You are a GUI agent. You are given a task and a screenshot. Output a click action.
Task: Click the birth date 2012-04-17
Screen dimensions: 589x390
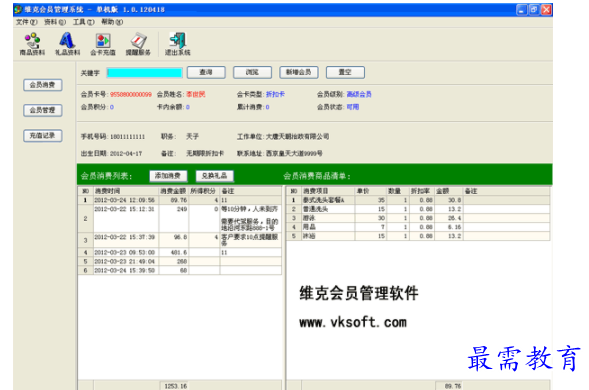[x=126, y=154]
